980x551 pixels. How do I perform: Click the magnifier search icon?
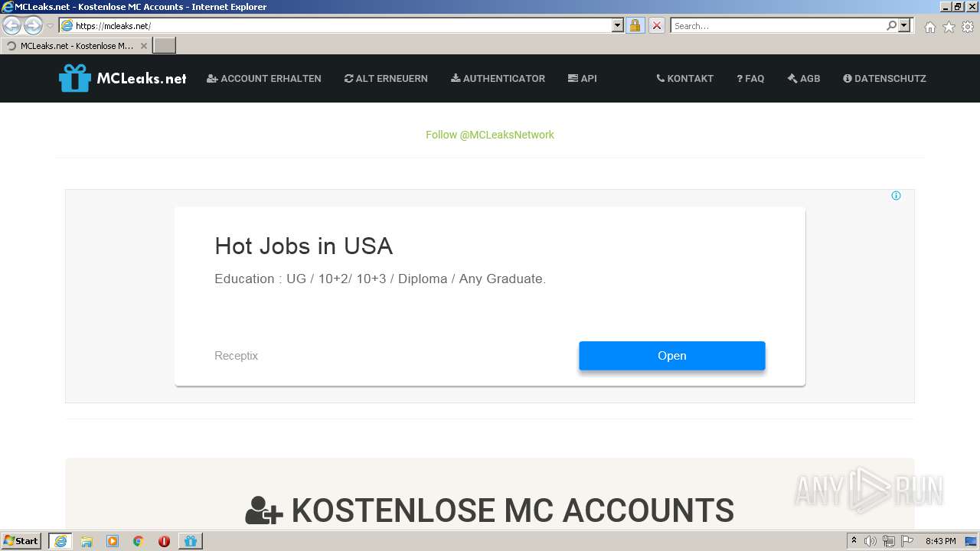click(x=891, y=25)
